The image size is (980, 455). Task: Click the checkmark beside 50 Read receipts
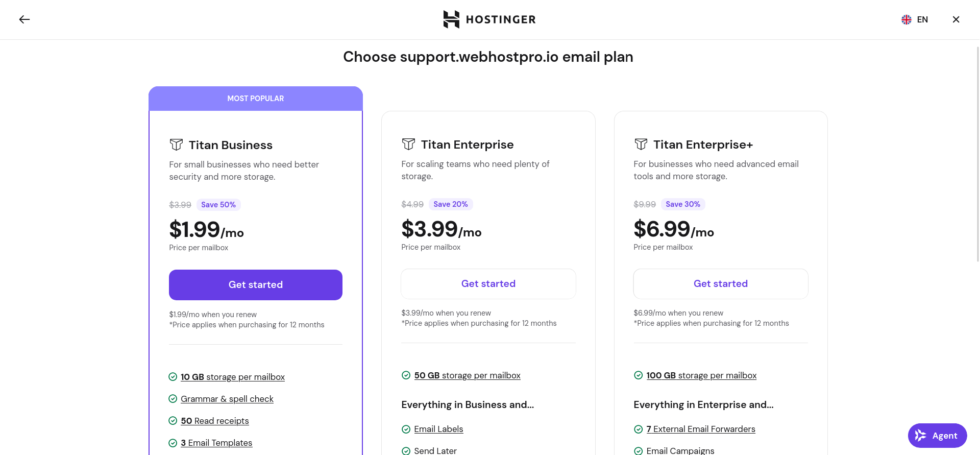[x=173, y=421]
